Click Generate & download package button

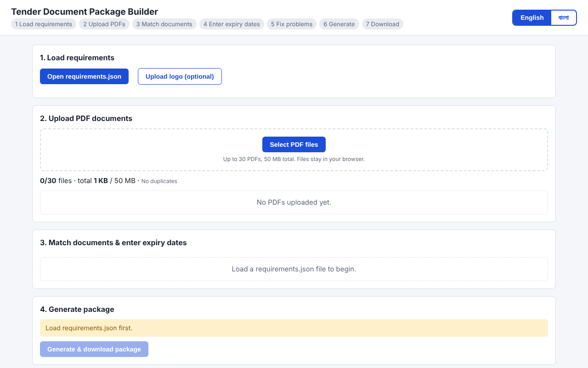point(94,349)
